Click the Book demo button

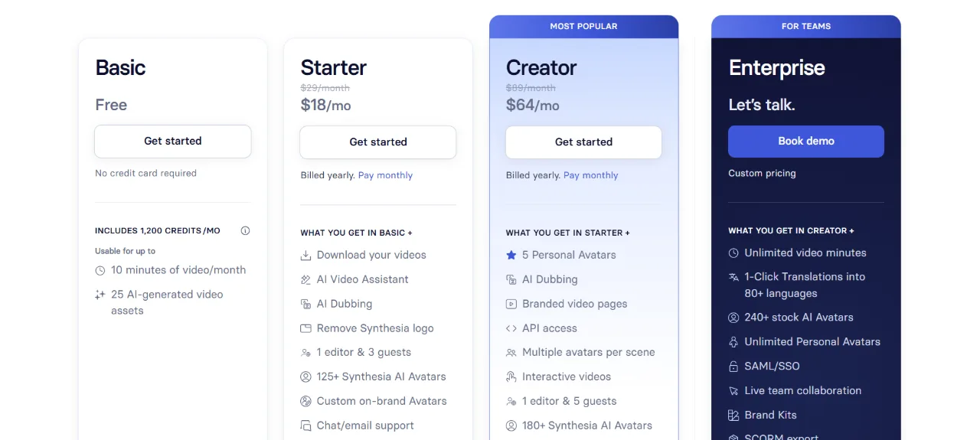coord(806,142)
